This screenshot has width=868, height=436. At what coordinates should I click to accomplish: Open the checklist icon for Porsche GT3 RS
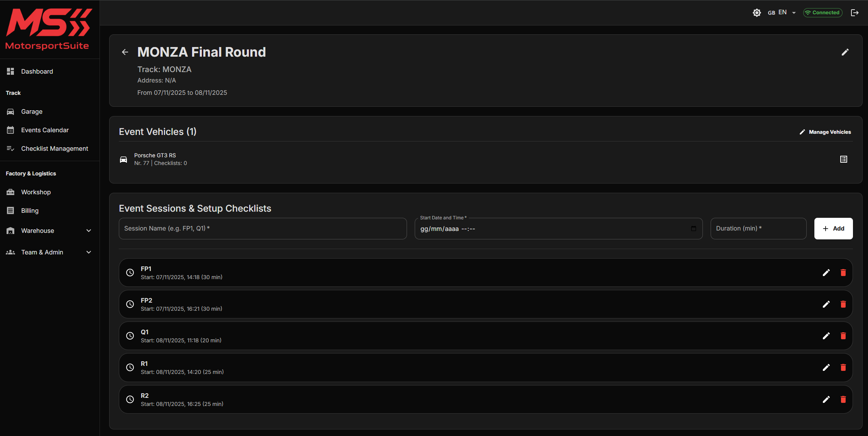tap(843, 159)
